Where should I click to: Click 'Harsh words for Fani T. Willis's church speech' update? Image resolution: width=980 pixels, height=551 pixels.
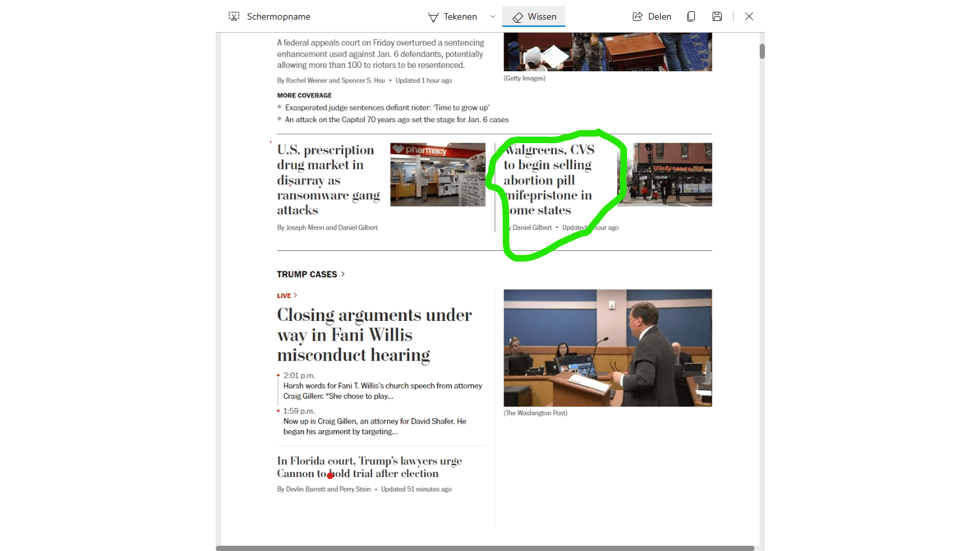coord(382,391)
